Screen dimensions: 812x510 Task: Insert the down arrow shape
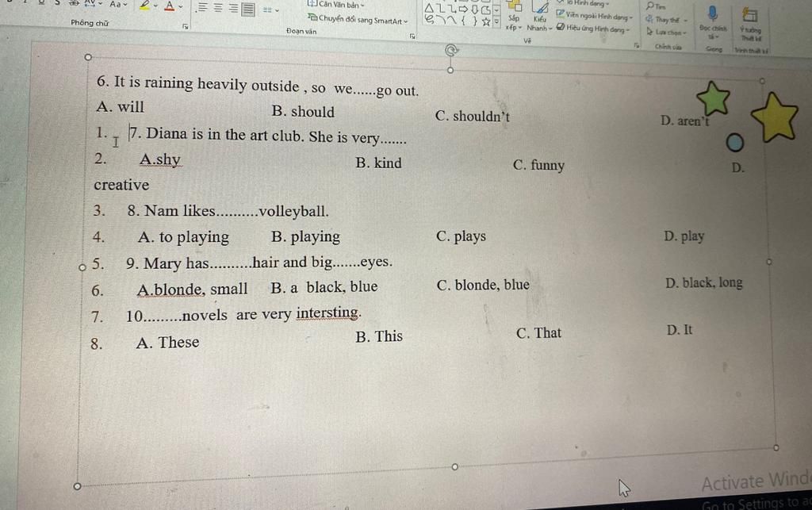tap(474, 10)
